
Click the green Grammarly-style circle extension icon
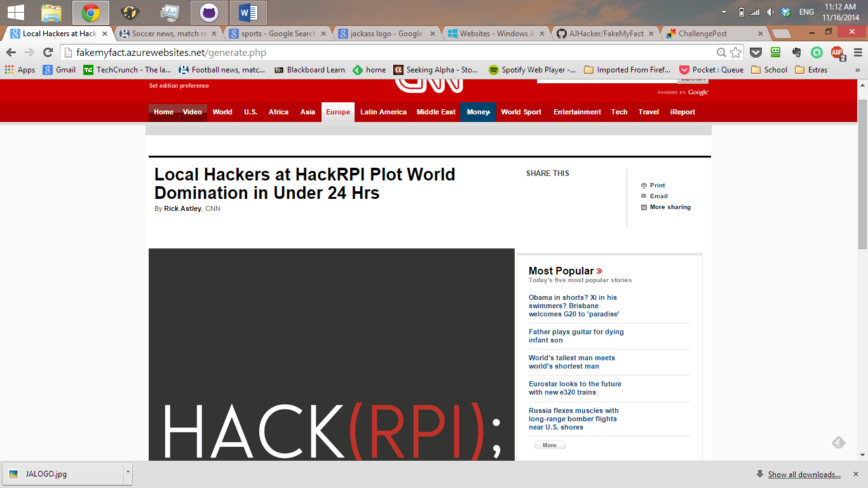tap(817, 53)
